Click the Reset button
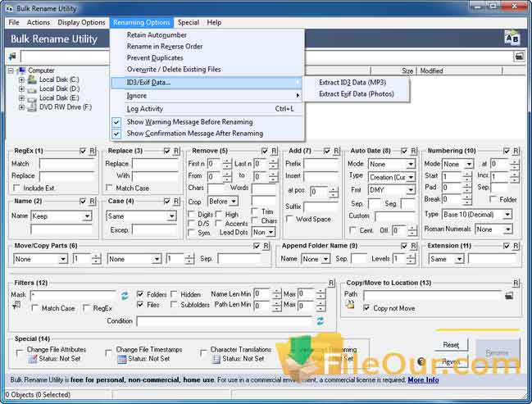 451,345
